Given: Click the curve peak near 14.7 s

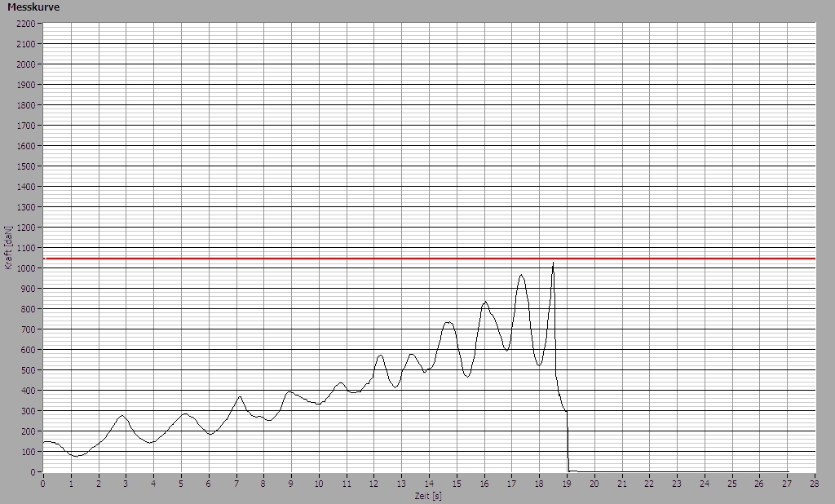Looking at the screenshot, I should tap(448, 322).
